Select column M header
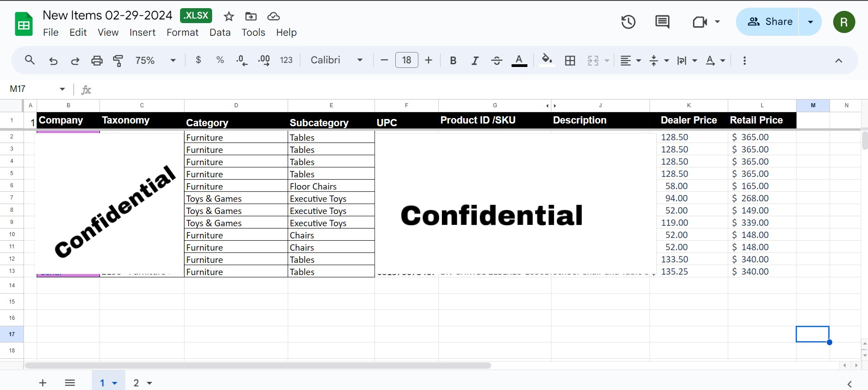Viewport: 868px width, 390px height. pos(813,105)
